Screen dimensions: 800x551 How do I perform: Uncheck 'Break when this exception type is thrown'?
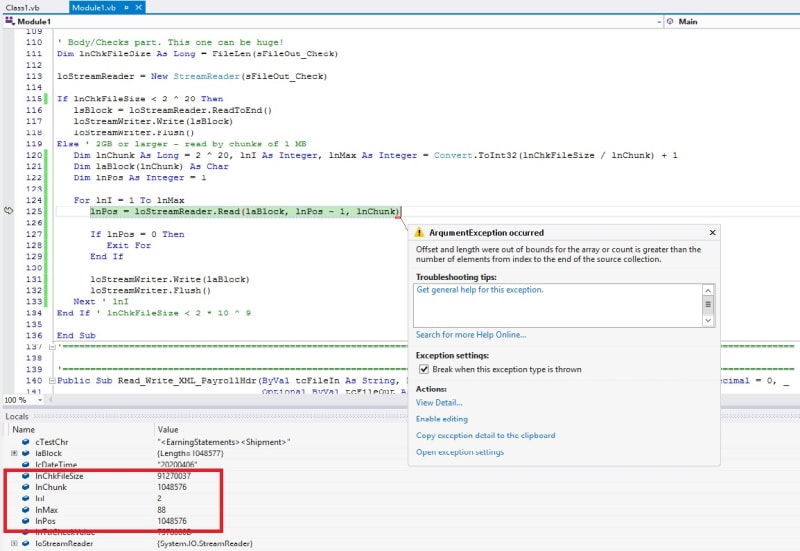(x=423, y=369)
